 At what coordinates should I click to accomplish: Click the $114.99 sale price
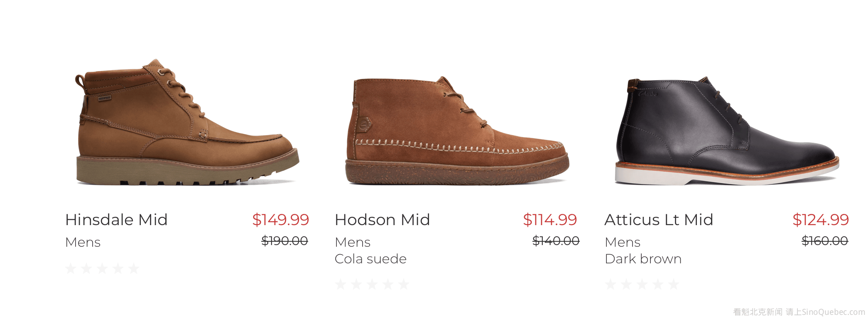550,220
